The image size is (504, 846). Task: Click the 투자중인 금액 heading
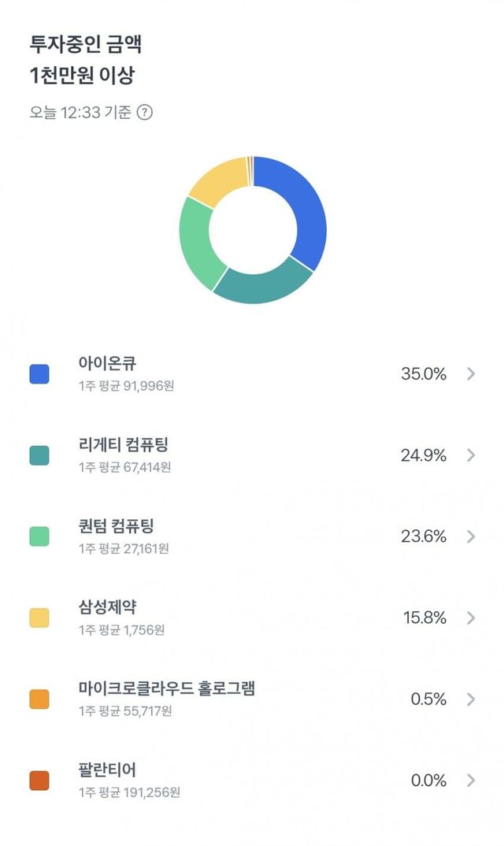coord(86,44)
